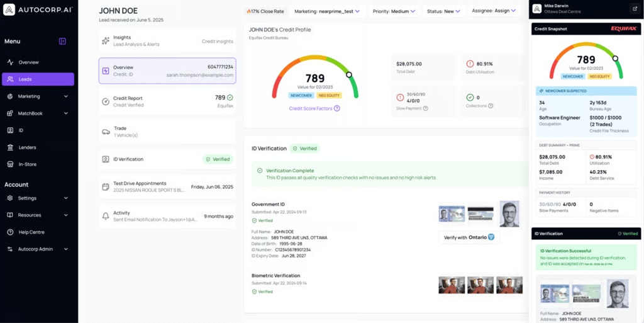Screen dimensions: 644x323
Task: Click the $28,075.00 Total Debt tile
Action: coord(423,67)
